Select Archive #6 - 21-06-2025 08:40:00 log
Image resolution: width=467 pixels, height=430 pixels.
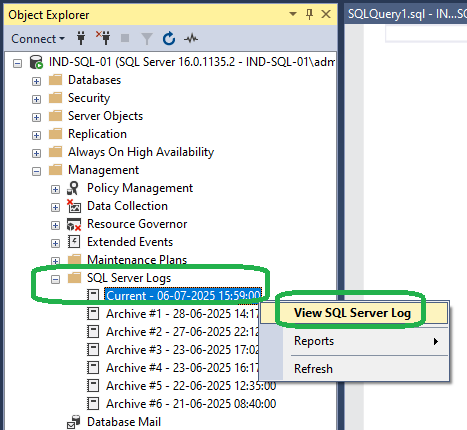tap(191, 404)
